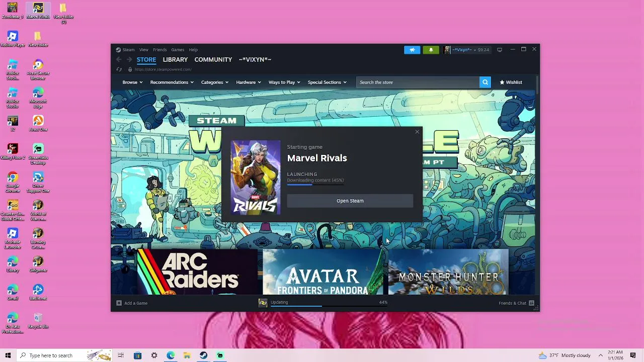
Task: Select the Counter-Strike Global Offensive shortcut
Action: [x=13, y=211]
